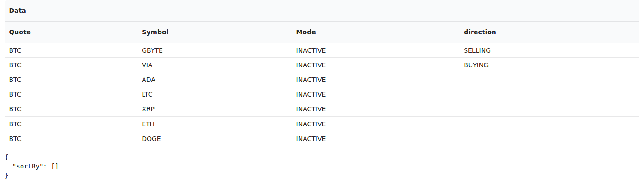Select the GBYTE symbol cell

tap(215, 50)
